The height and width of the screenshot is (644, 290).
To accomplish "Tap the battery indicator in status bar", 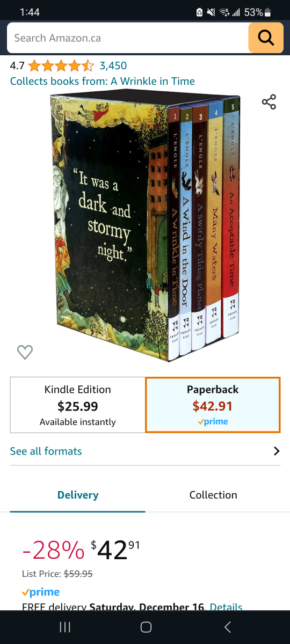I will [x=269, y=12].
